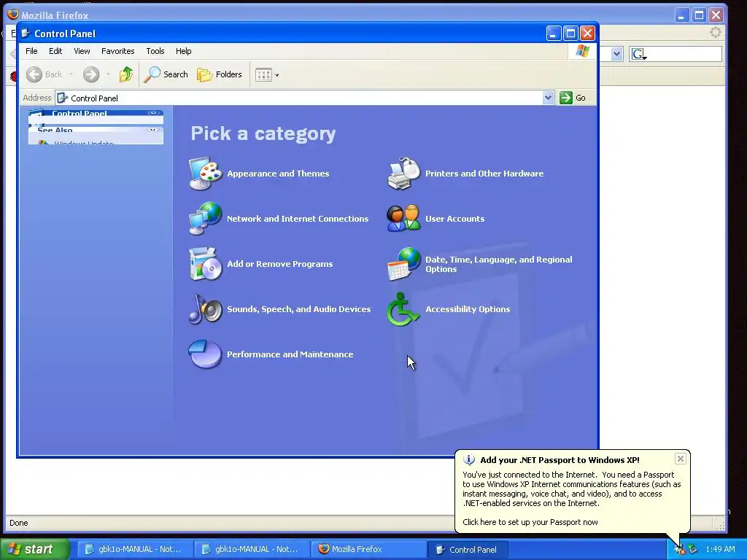Open the Appearance and Themes icon
Viewport: 747px width, 560px height.
click(x=205, y=174)
